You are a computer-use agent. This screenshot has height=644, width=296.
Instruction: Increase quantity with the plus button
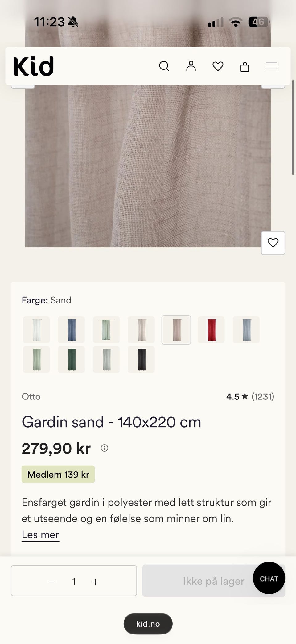[x=95, y=582]
